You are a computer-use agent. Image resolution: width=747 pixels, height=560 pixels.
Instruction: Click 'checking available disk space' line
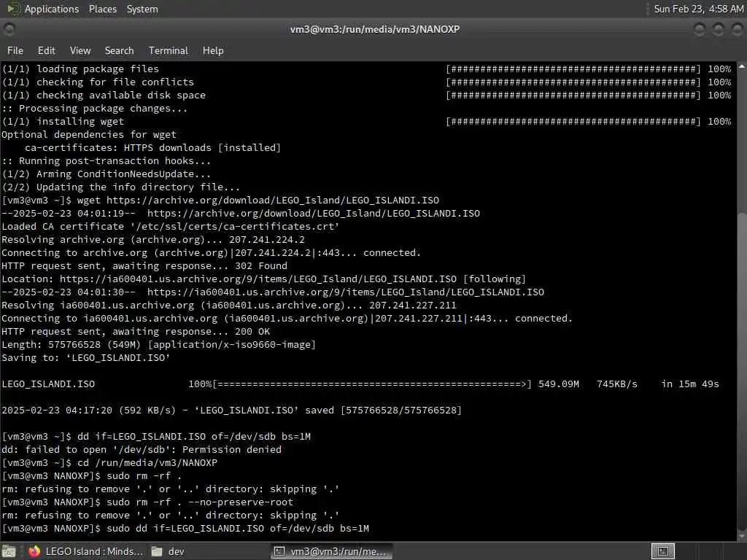point(104,95)
